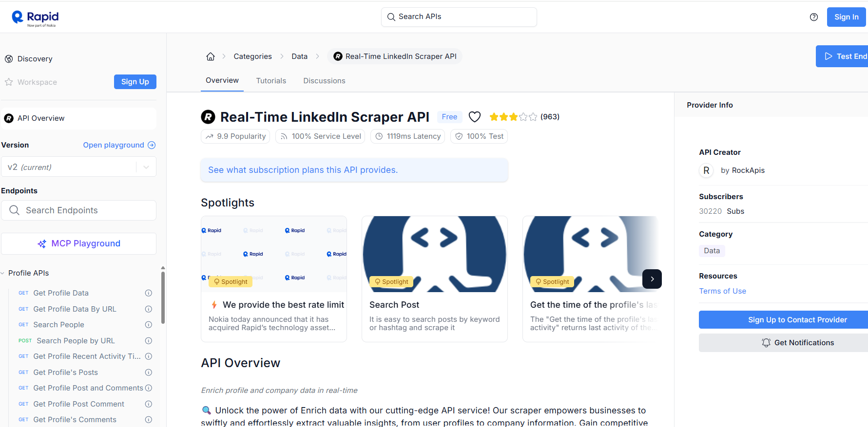Viewport: 868px width, 427px height.
Task: Select Search People by URL endpoint
Action: [x=76, y=341]
